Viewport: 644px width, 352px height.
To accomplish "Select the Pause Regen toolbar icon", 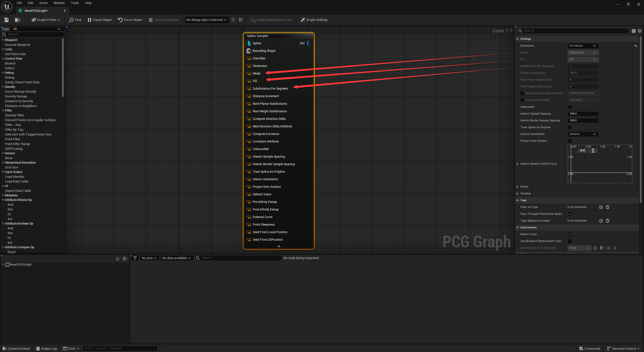I will tap(99, 20).
